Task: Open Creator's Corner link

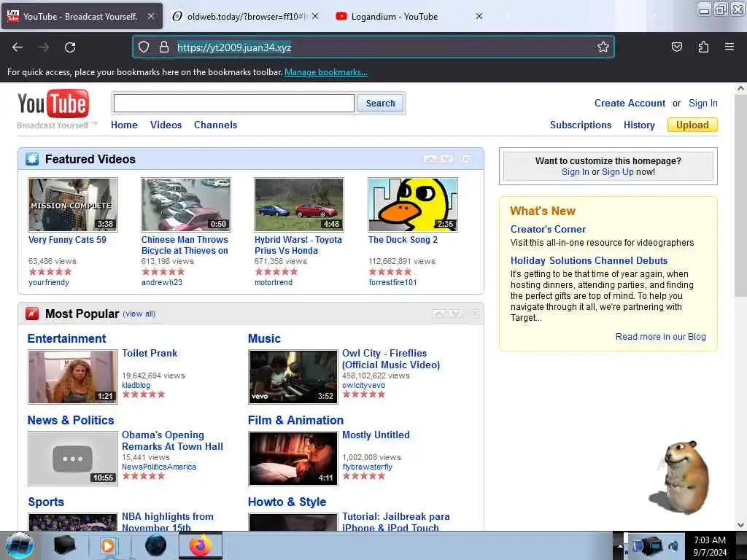Action: coord(548,229)
